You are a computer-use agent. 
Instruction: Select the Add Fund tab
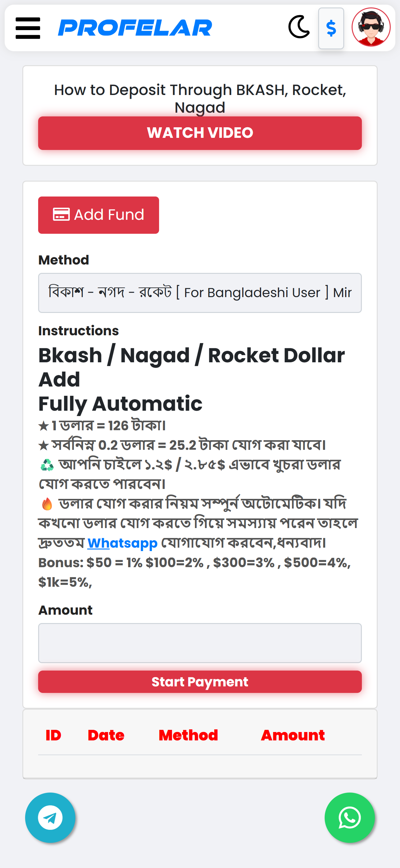point(99,215)
